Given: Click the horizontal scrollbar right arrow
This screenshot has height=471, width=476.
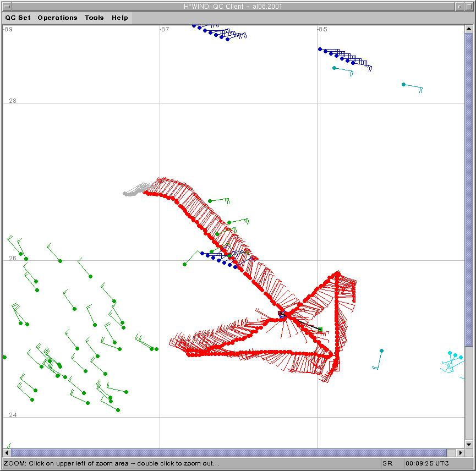Looking at the screenshot, I should (459, 452).
